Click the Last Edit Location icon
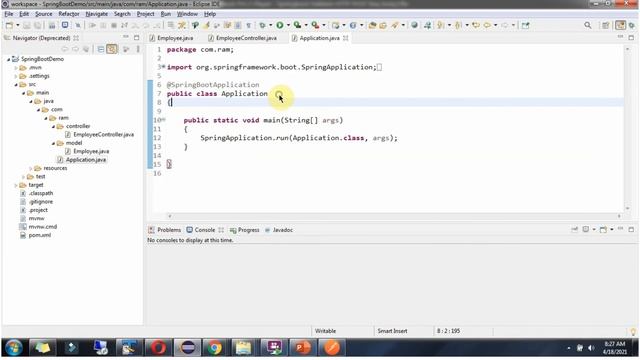 476,25
